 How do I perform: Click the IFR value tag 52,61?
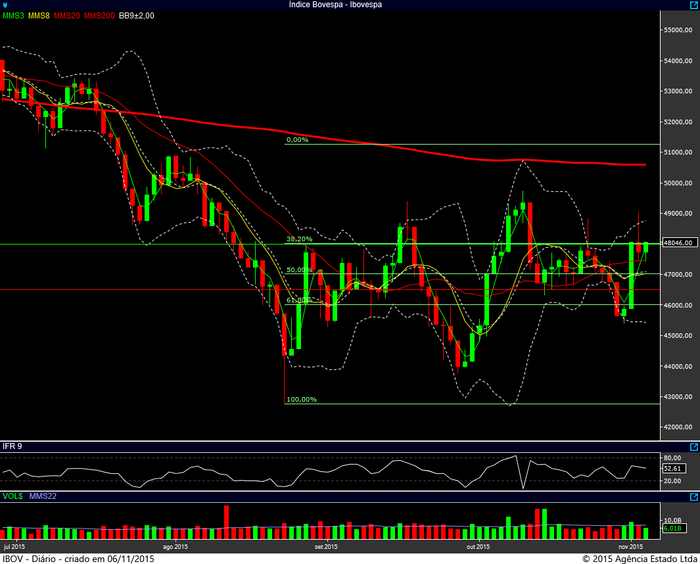tap(672, 468)
